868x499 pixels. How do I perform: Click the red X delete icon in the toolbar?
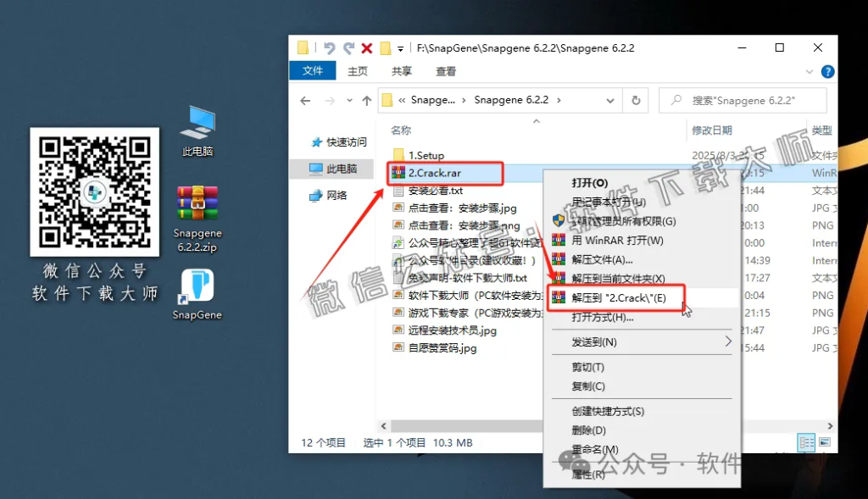click(366, 48)
